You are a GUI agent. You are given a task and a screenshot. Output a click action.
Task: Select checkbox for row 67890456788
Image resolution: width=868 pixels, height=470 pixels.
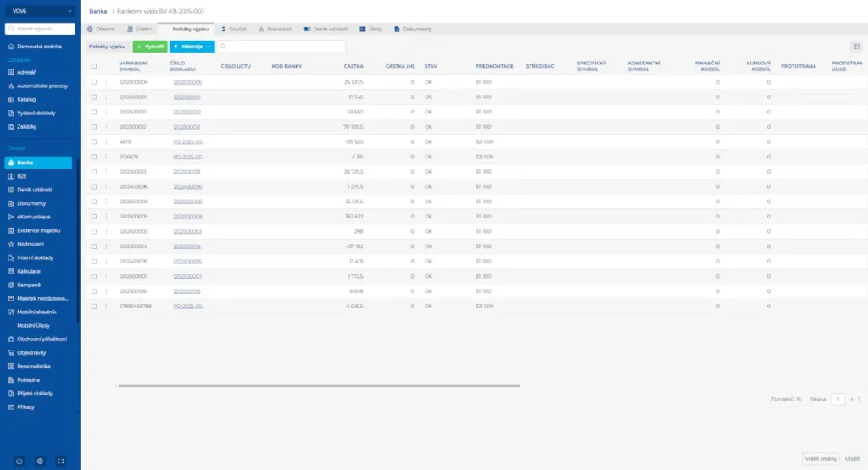pyautogui.click(x=94, y=306)
